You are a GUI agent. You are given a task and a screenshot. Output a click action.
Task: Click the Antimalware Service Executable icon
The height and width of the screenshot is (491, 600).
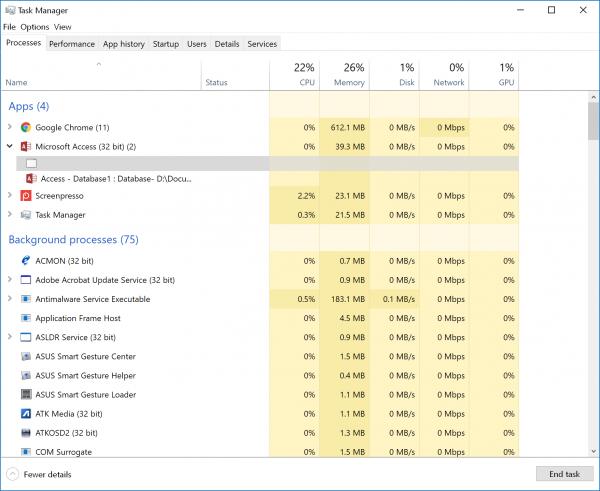[26, 299]
